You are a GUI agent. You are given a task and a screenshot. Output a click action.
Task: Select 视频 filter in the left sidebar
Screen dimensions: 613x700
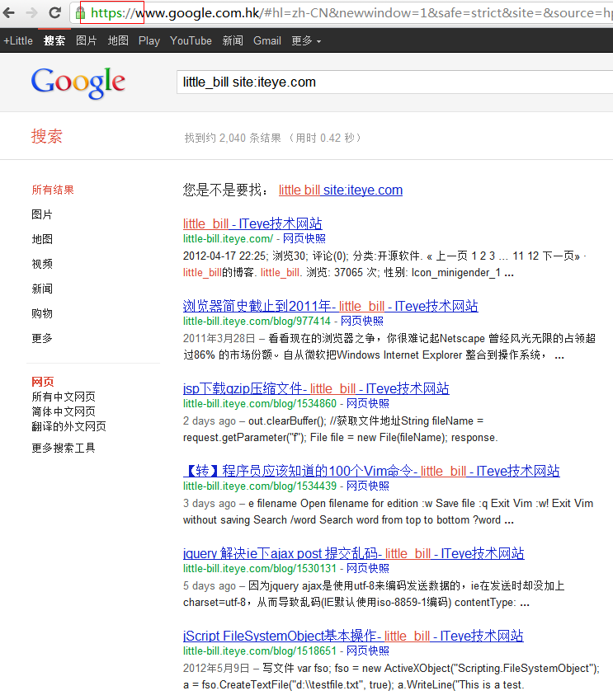point(42,264)
